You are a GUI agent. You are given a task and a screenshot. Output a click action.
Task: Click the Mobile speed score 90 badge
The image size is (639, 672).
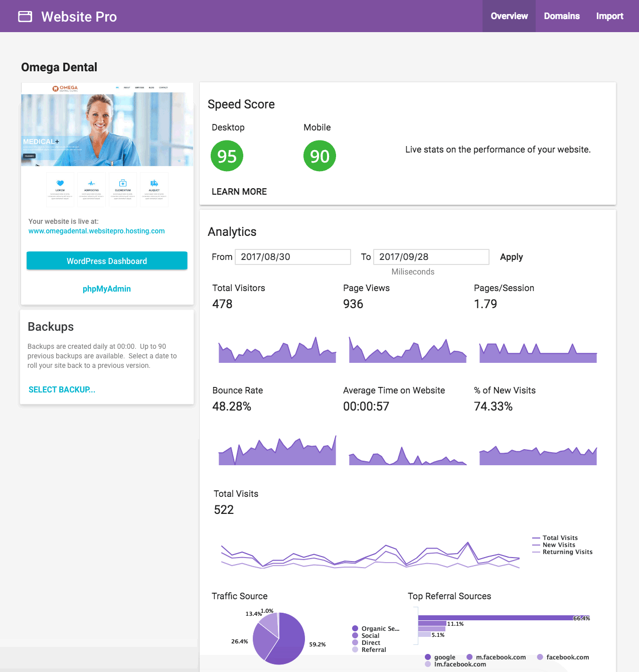319,156
